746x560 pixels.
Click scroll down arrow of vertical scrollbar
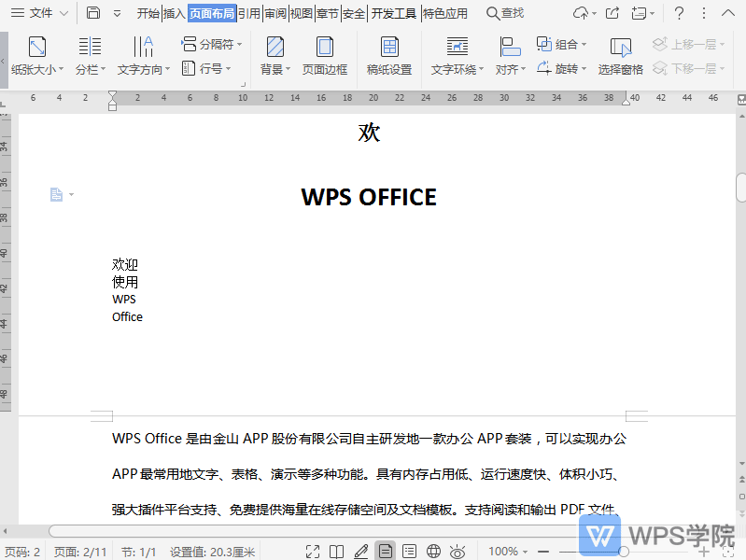(741, 464)
